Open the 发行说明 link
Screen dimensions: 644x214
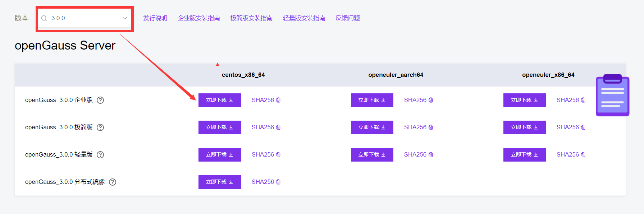pyautogui.click(x=155, y=18)
